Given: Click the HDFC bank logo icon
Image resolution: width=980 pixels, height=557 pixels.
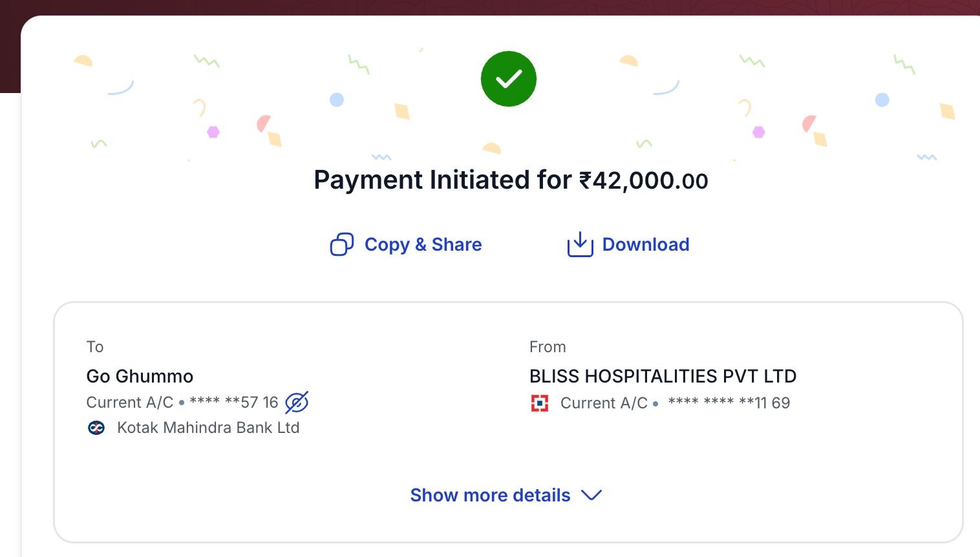Looking at the screenshot, I should (539, 403).
